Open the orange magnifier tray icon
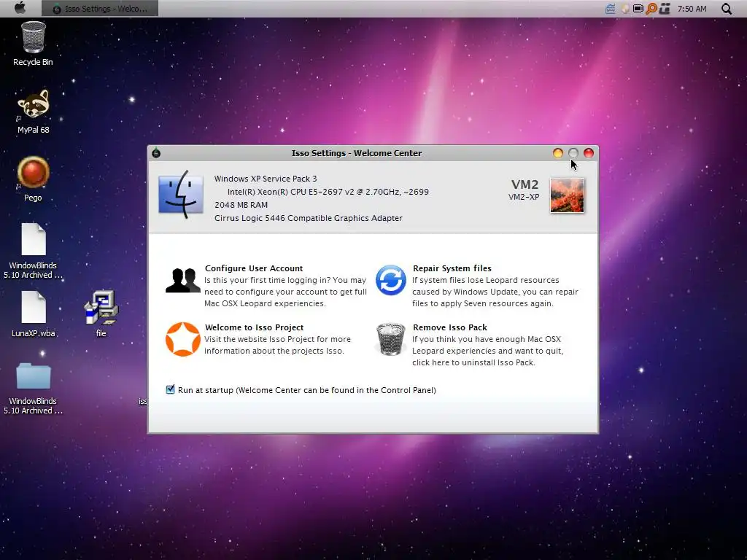This screenshot has height=560, width=747. pos(651,9)
